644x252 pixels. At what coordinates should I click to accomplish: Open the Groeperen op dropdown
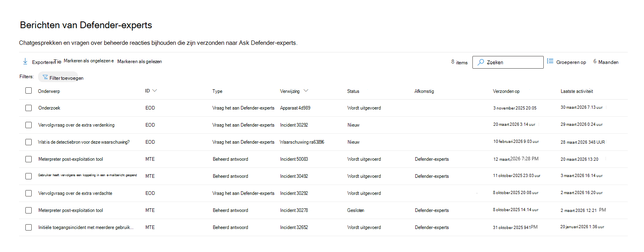[571, 62]
